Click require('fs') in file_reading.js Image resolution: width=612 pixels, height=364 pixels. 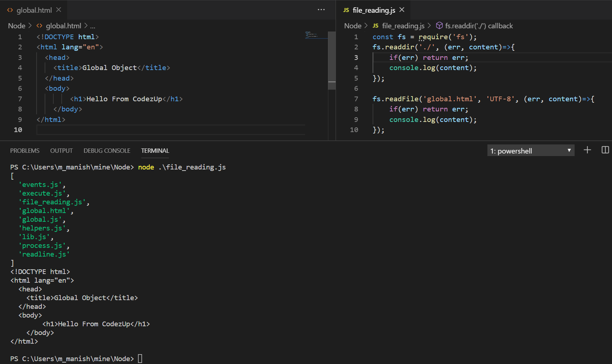click(x=445, y=37)
